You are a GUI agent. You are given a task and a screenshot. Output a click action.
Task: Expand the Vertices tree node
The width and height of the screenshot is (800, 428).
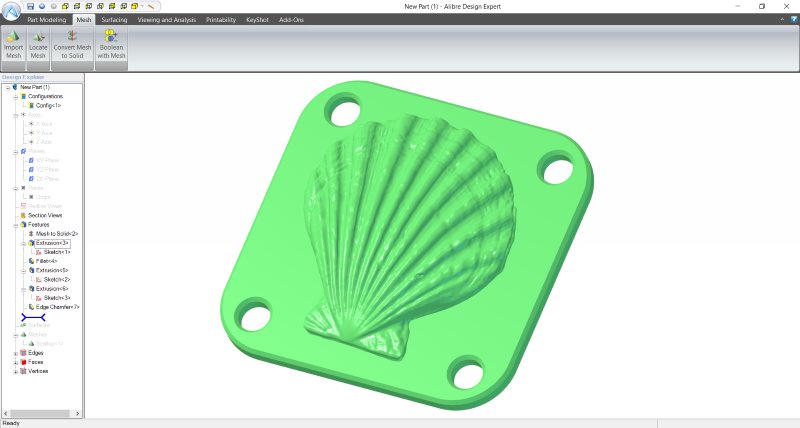point(15,371)
